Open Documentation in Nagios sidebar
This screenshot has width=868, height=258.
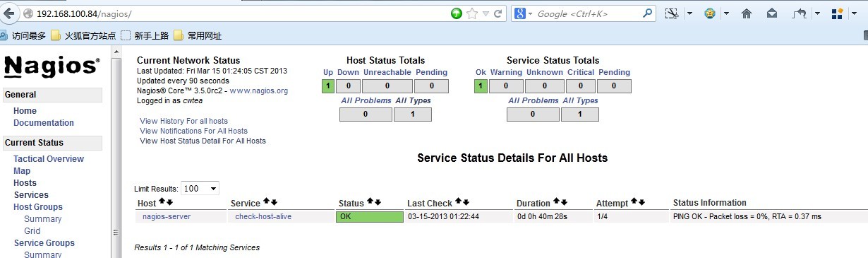tap(44, 123)
